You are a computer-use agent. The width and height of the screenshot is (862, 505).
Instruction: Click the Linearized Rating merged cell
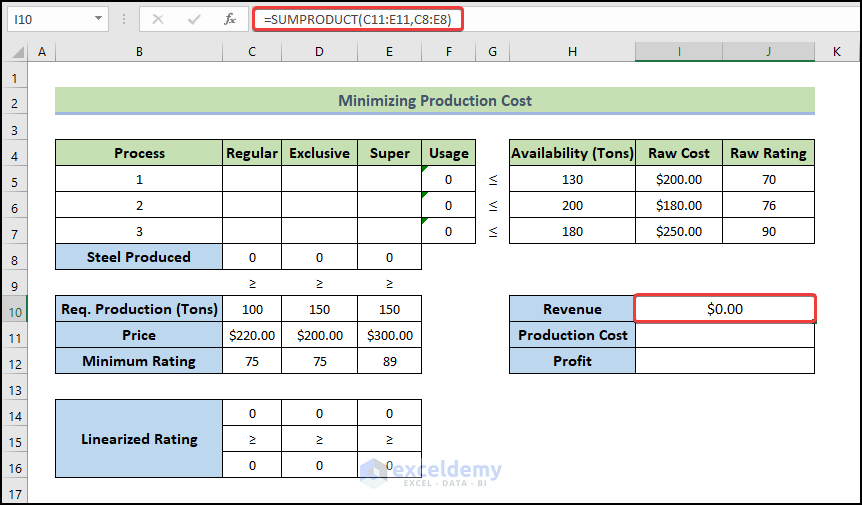click(x=139, y=439)
